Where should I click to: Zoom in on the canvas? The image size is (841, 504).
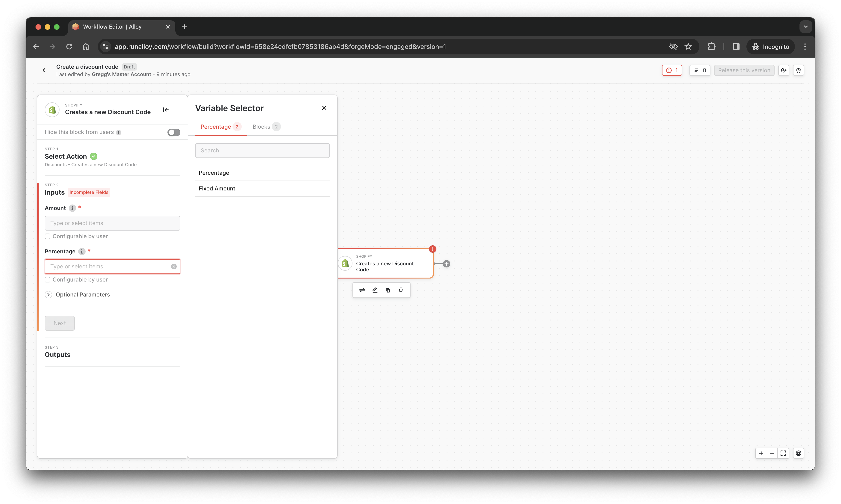click(761, 454)
